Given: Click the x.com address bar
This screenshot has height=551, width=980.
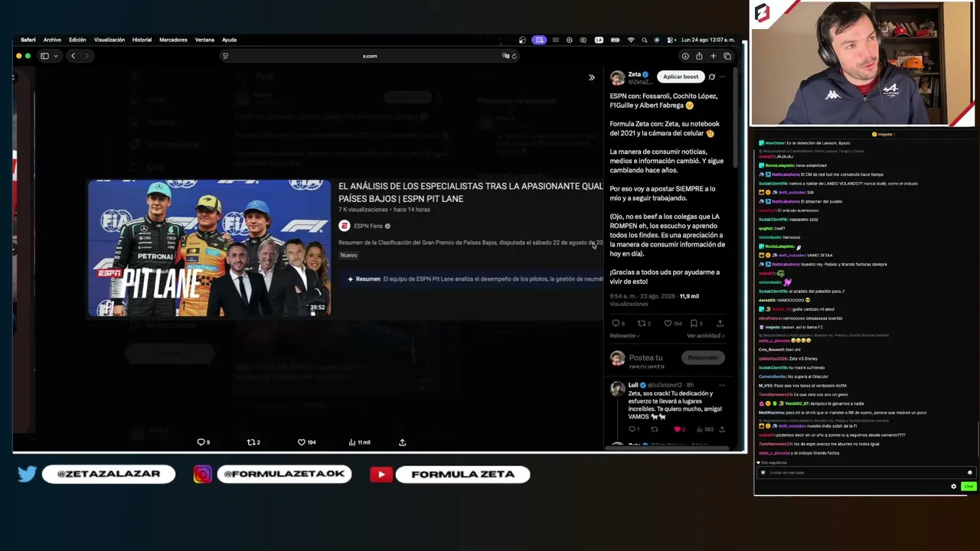Looking at the screenshot, I should pyautogui.click(x=370, y=56).
